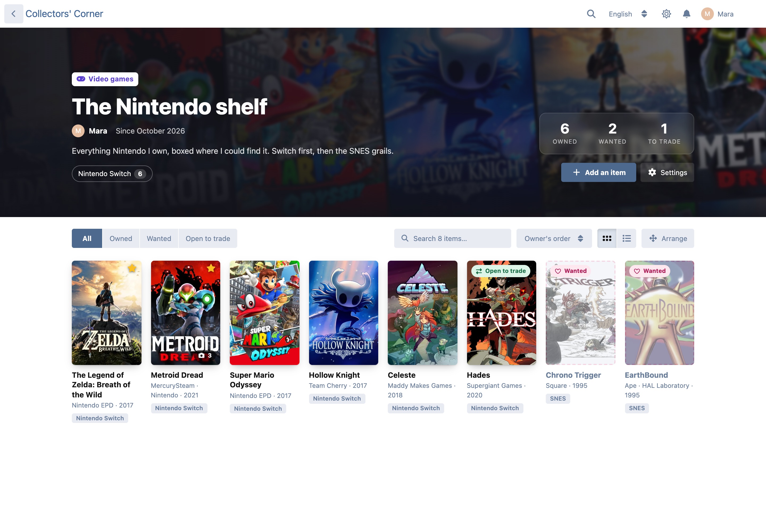Open the English language dropdown
This screenshot has width=766, height=532.
pos(628,14)
